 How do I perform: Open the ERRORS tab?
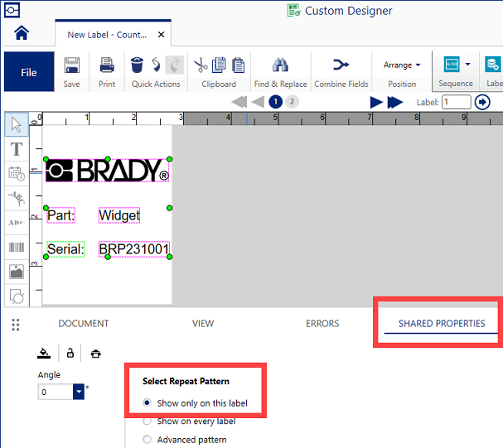(322, 324)
